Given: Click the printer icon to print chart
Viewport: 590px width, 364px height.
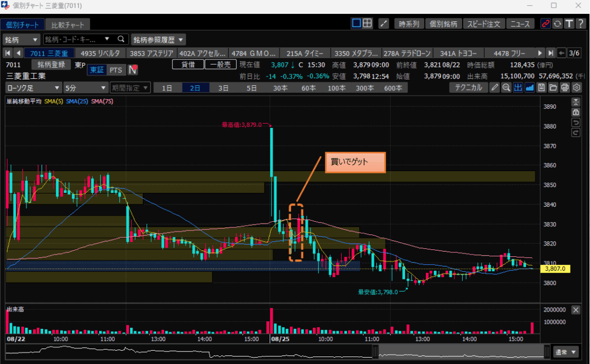Looking at the screenshot, I should 565,88.
